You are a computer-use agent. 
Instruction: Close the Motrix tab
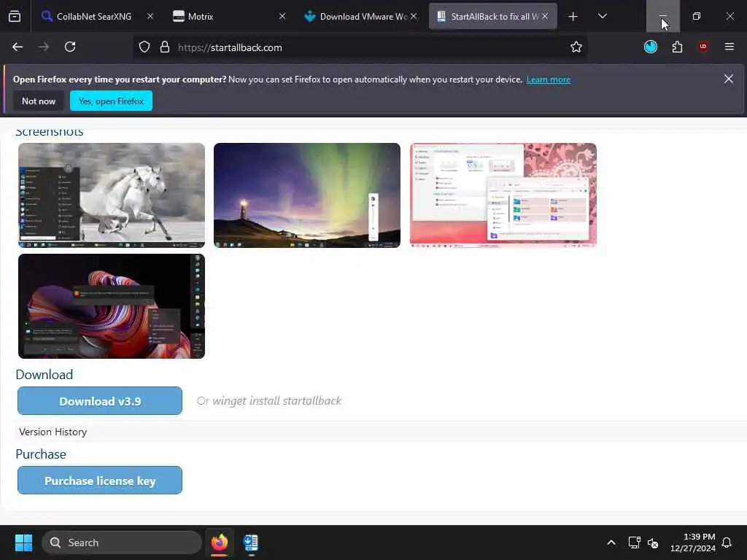click(x=282, y=17)
